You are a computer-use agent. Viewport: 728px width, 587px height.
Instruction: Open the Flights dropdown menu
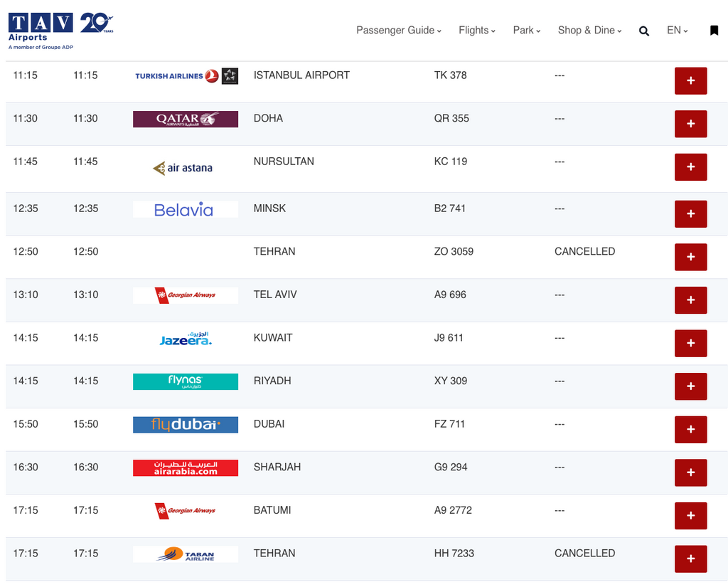click(x=477, y=31)
